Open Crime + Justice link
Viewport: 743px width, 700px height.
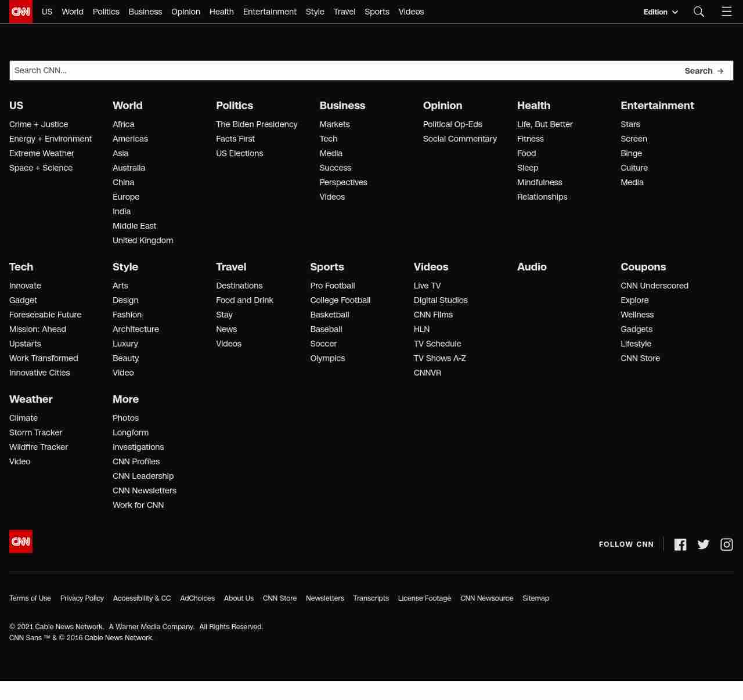point(39,124)
